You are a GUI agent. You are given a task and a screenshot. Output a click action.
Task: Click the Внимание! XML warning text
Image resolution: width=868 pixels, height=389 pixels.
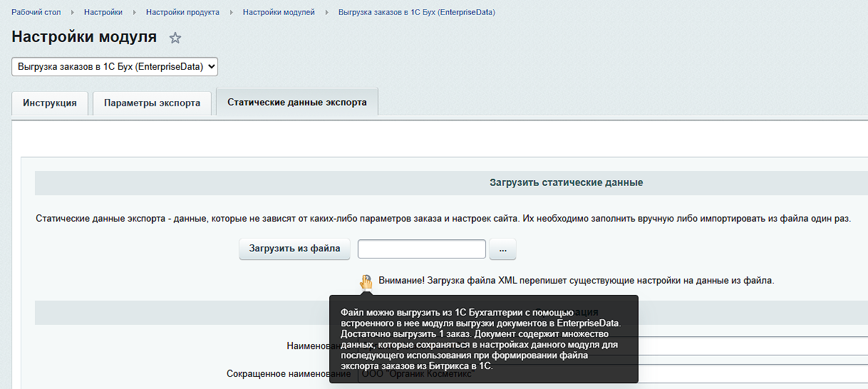[x=577, y=281]
